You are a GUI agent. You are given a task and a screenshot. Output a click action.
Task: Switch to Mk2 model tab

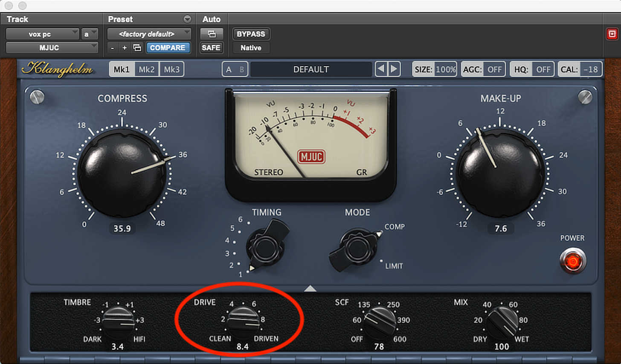147,69
